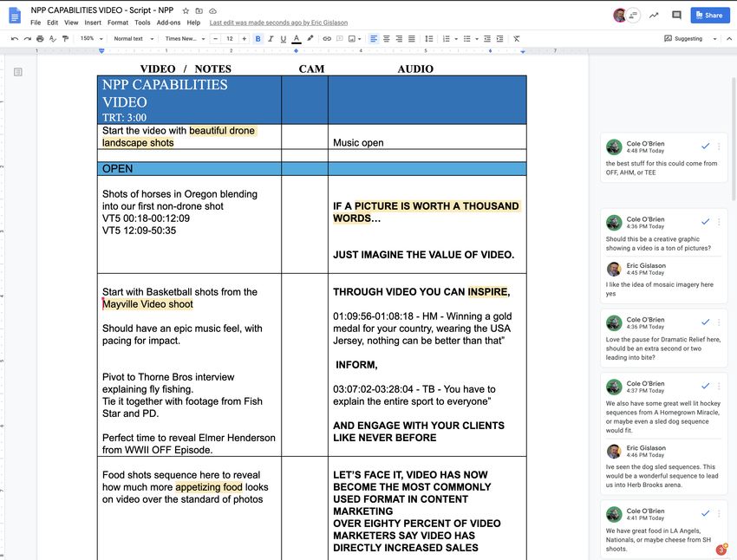737x560 pixels.
Task: Click the font size field
Action: (230, 38)
